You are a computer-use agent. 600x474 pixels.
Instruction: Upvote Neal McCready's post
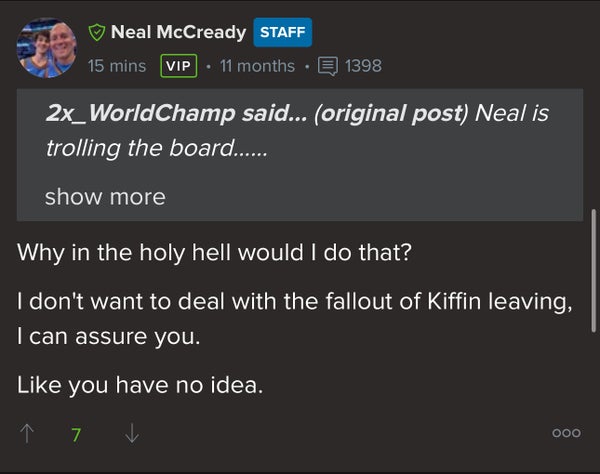[27, 434]
